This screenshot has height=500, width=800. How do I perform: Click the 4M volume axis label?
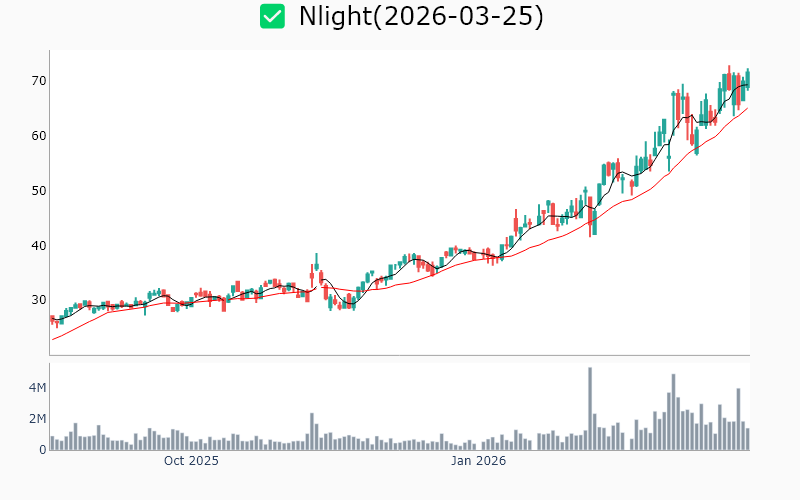pos(36,388)
